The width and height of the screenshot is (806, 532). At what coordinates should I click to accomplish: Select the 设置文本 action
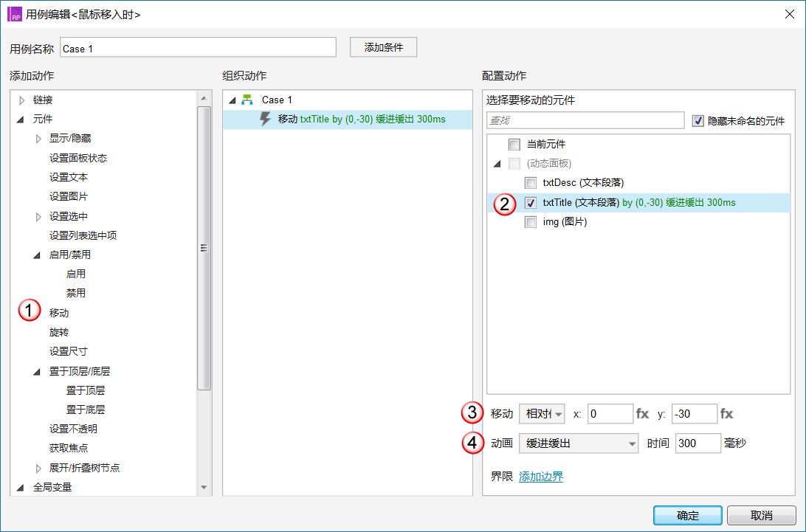(x=69, y=177)
